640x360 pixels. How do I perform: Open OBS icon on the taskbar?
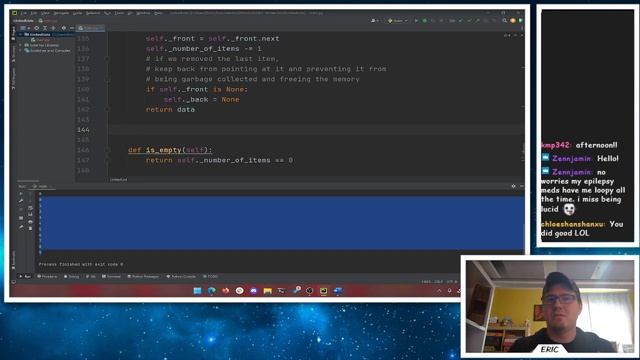pos(309,291)
